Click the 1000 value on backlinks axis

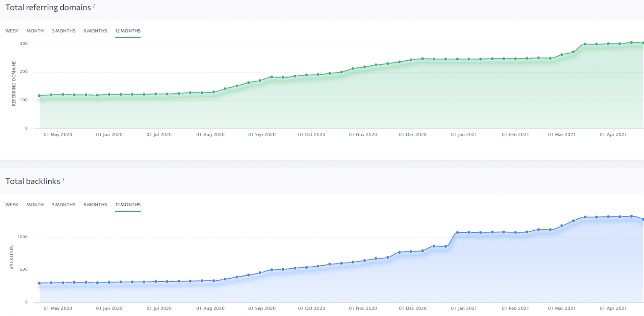(23, 237)
